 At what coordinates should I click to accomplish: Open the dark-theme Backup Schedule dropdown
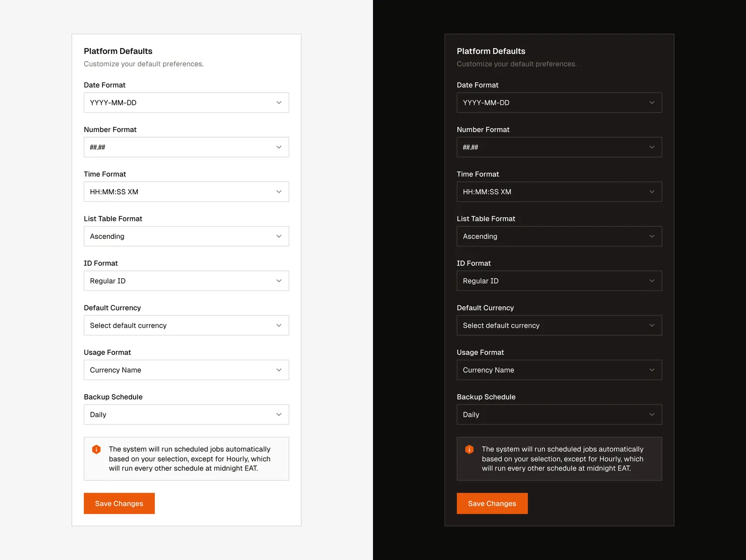(x=559, y=415)
